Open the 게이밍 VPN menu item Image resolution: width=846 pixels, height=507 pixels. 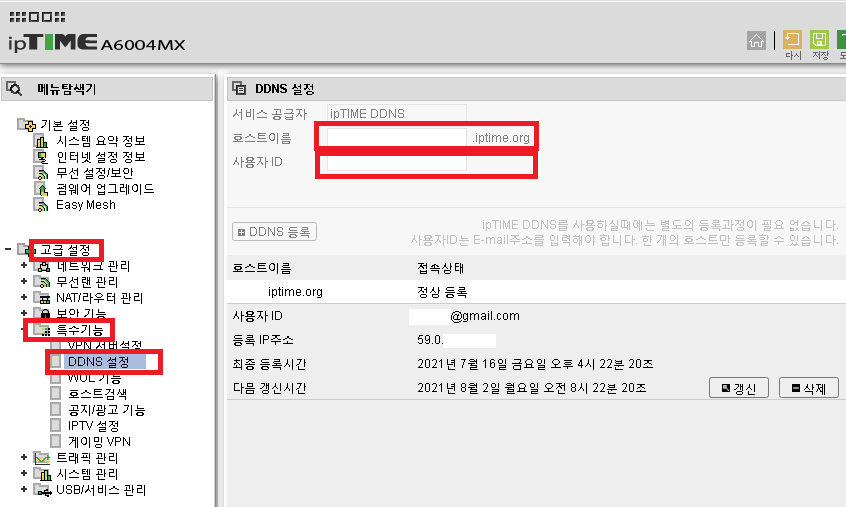point(99,442)
